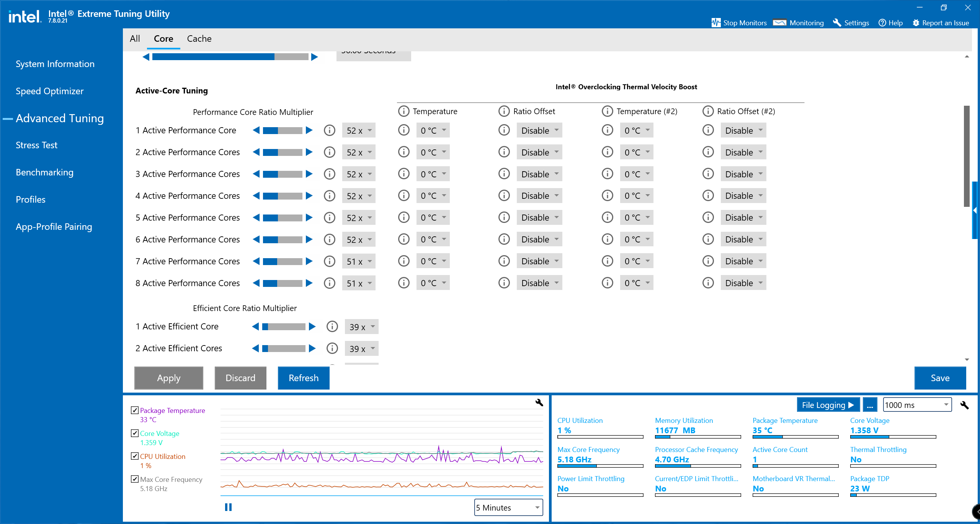Click info icon beside 1 Active Efficient Core

click(332, 327)
